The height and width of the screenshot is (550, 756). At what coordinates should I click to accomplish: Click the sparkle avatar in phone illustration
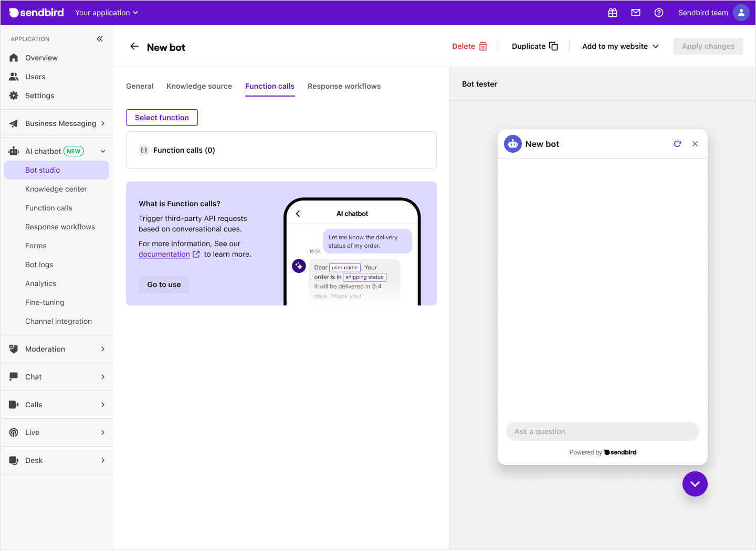299,266
